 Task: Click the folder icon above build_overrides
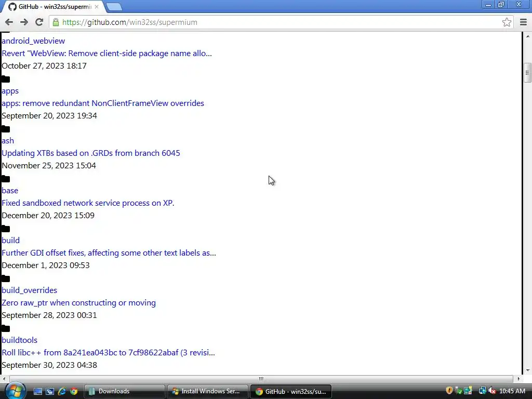coord(5,279)
